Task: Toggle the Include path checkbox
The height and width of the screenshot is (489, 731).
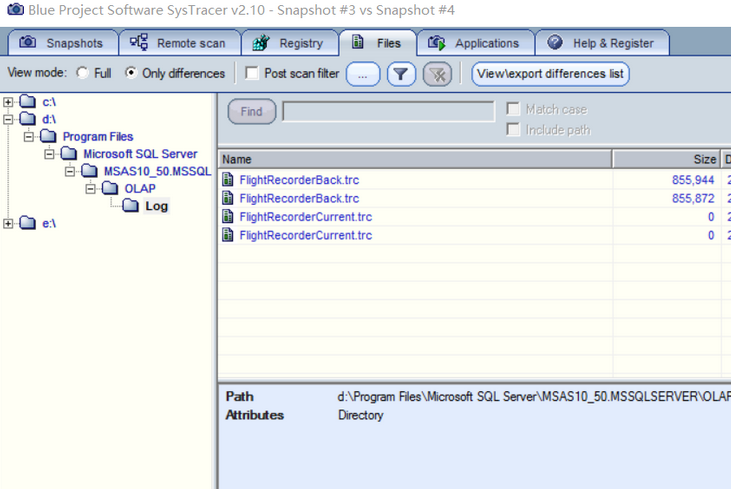Action: point(513,129)
